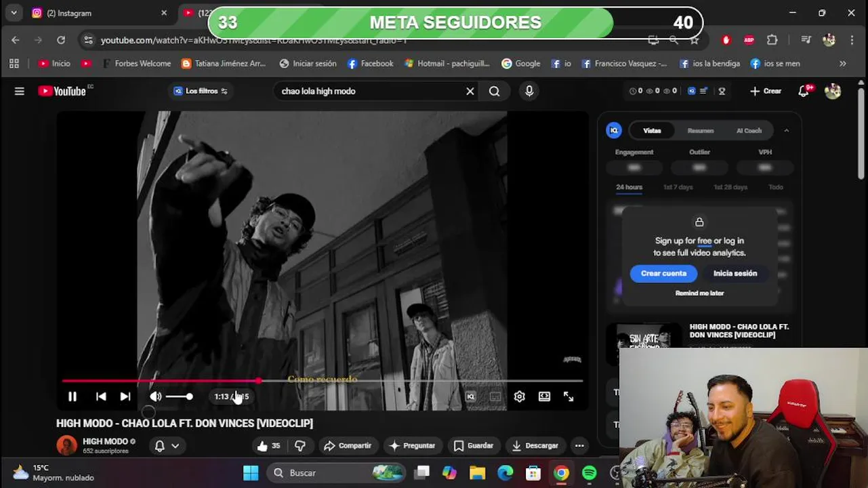The width and height of the screenshot is (868, 488).
Task: Select the 1st 28 days range tab
Action: coord(730,187)
